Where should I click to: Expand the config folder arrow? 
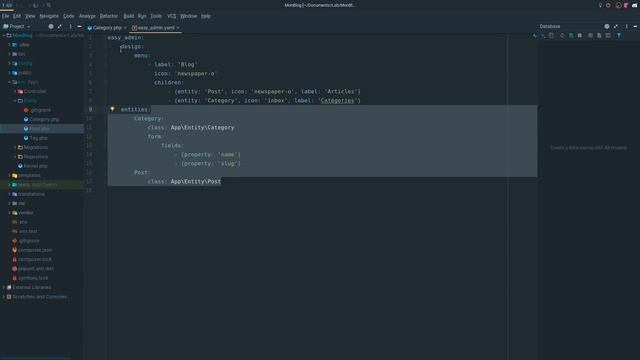click(x=9, y=63)
